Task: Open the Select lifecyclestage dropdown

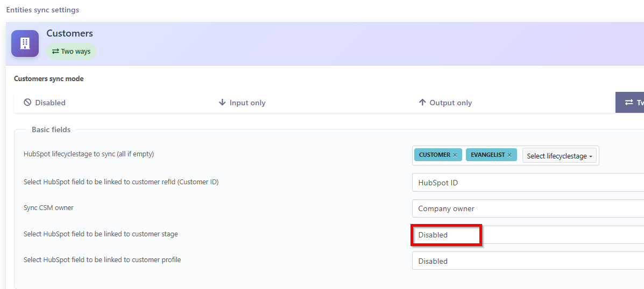Action: coord(560,156)
